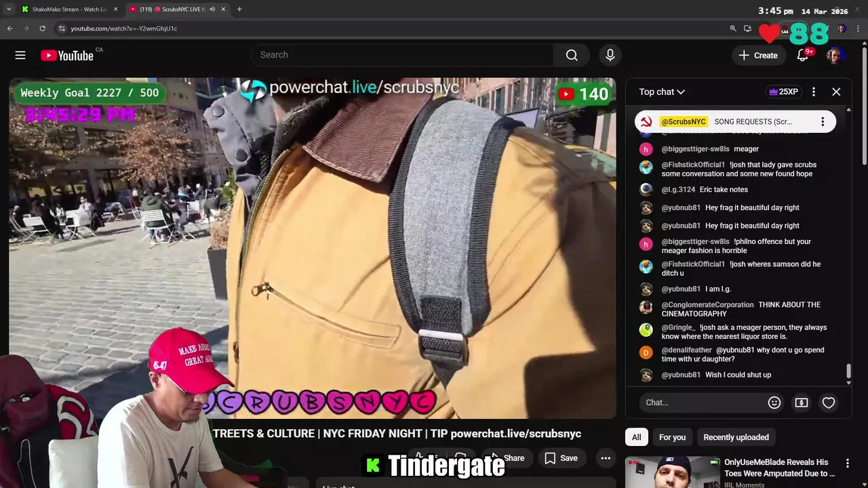The width and height of the screenshot is (868, 488).
Task: Click the chat message "Eric take notes"
Action: [724, 190]
